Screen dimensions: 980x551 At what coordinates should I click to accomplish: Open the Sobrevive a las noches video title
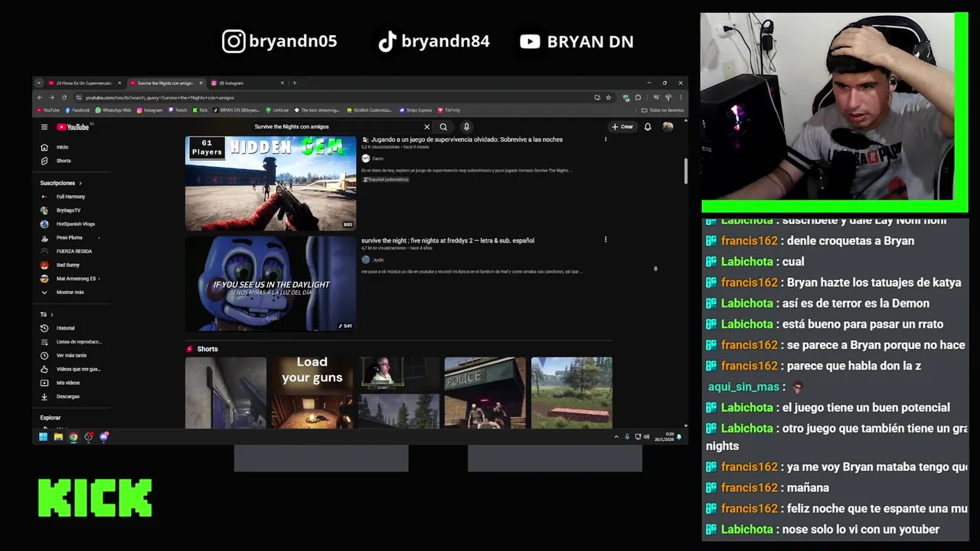pyautogui.click(x=467, y=139)
